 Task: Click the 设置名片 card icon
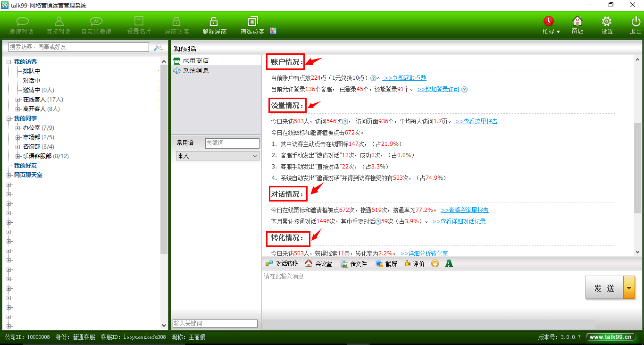coord(139,21)
